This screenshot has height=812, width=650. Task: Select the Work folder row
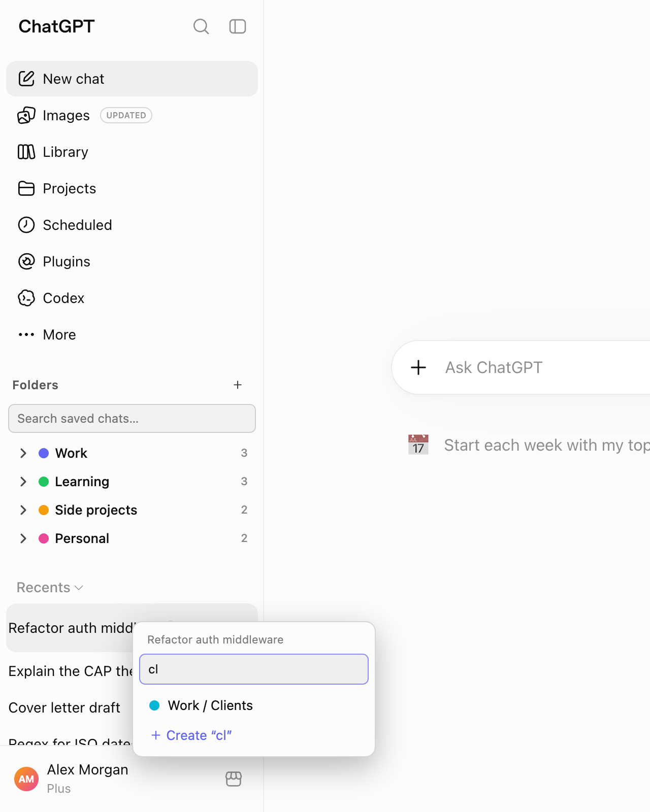pos(132,453)
